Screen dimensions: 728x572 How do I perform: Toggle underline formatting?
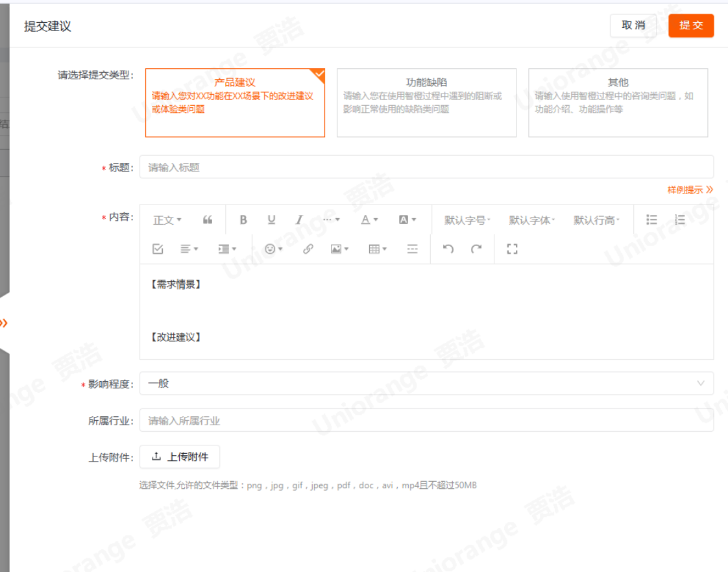272,220
